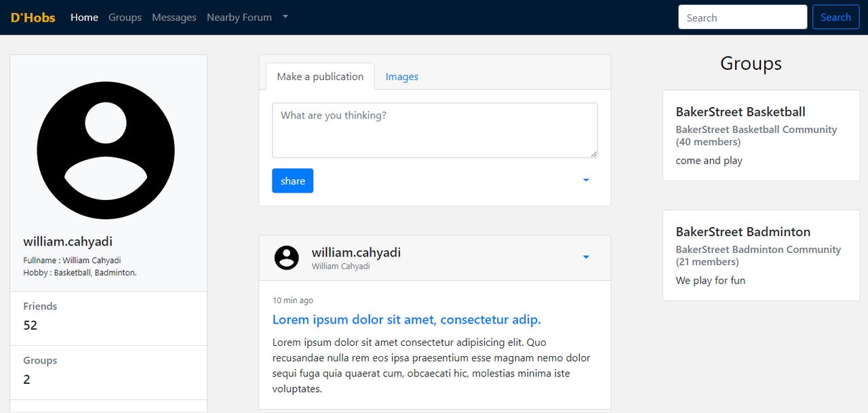Screen dimensions: 868x413
Task: Click the D'Hobs brand logo
Action: (x=33, y=17)
